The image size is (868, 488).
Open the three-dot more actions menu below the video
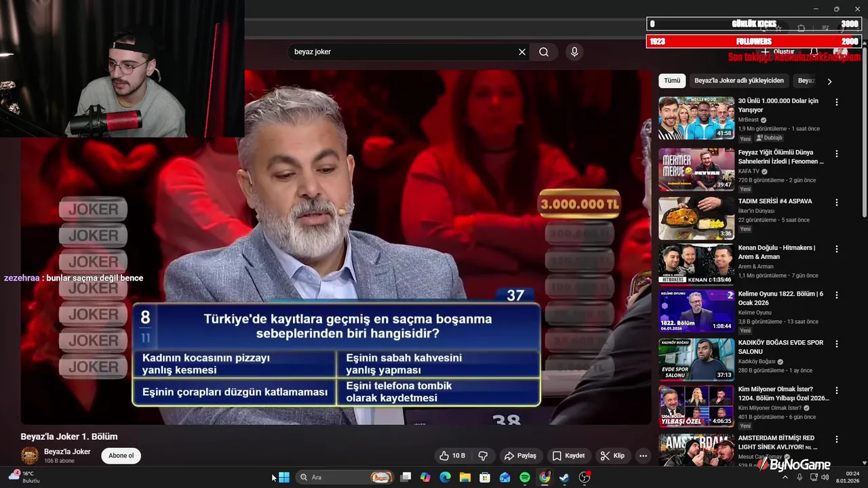[x=643, y=455]
